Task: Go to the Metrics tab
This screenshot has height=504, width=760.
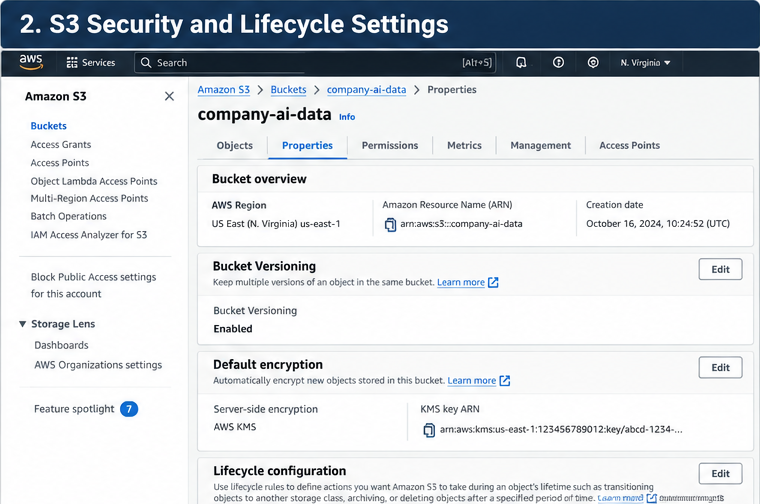Action: tap(464, 145)
